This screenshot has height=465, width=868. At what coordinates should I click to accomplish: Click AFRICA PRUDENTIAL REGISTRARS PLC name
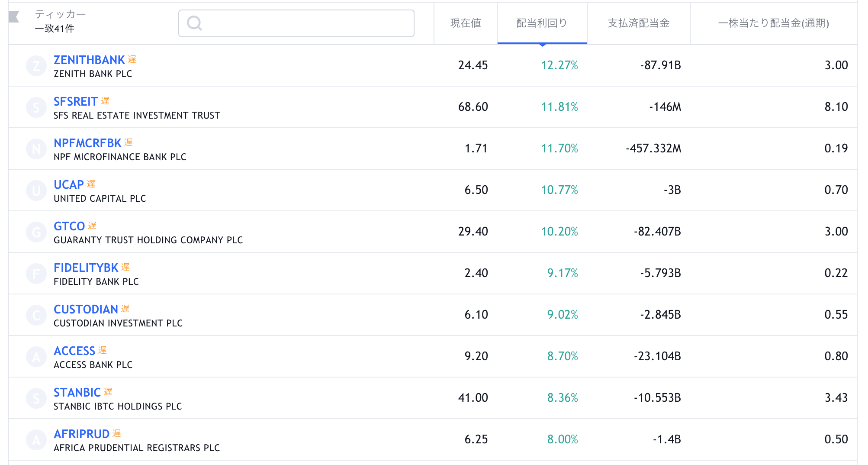point(137,448)
